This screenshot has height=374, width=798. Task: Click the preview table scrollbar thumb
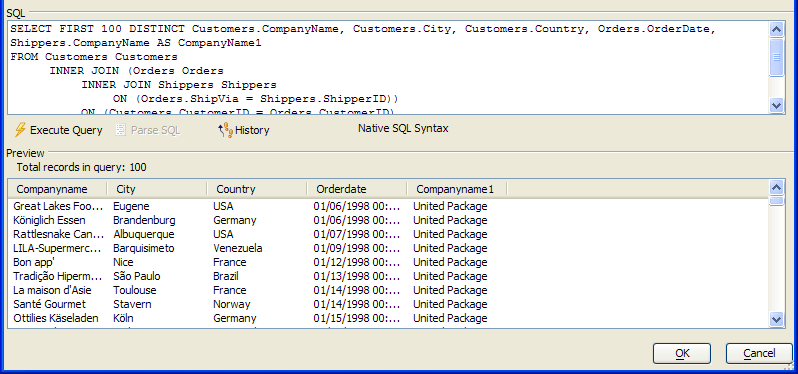776,200
